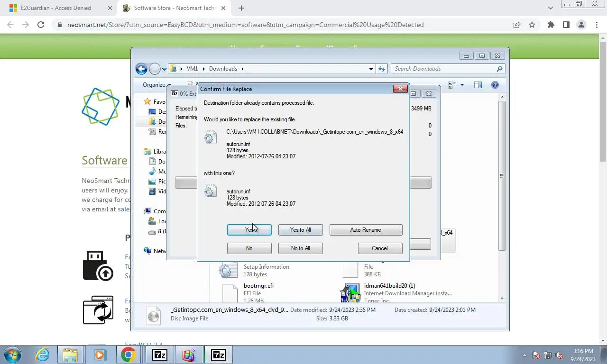Viewport: 607px width, 364px height.
Task: Select the Pictures library icon
Action: [x=152, y=182]
